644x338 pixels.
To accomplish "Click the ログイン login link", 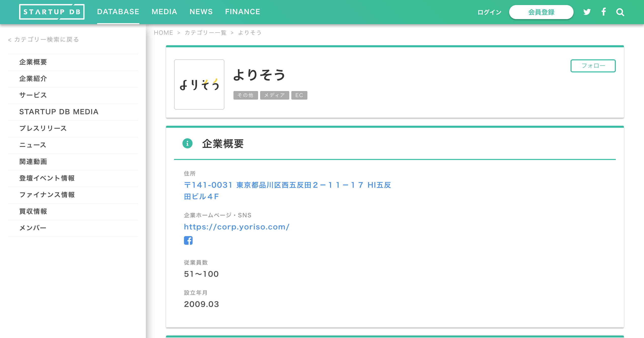I will pos(489,12).
